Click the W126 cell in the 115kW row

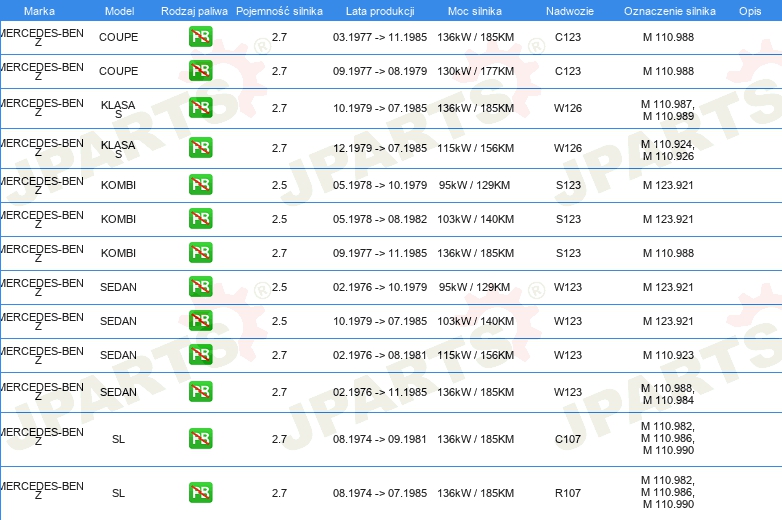[568, 148]
